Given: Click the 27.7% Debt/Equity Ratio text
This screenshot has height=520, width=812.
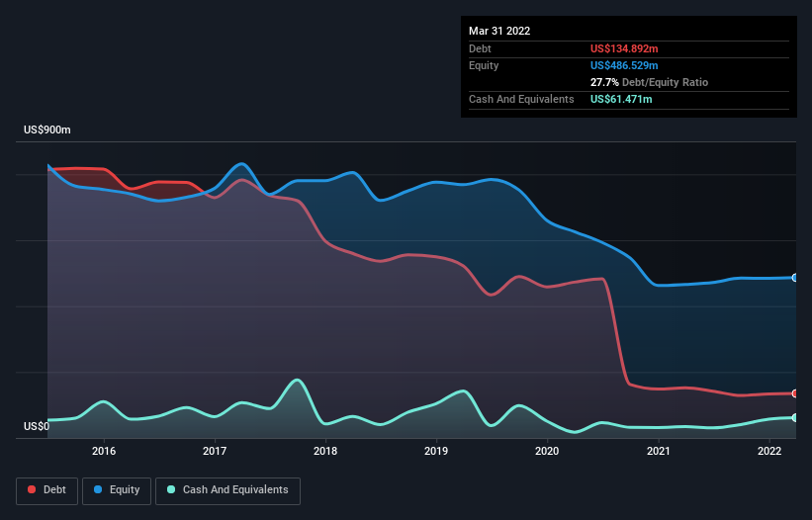Looking at the screenshot, I should click(649, 82).
